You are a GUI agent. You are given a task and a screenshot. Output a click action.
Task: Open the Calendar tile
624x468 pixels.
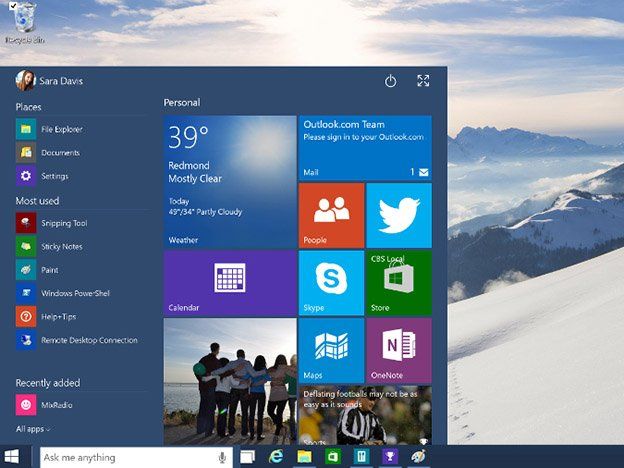tap(229, 282)
